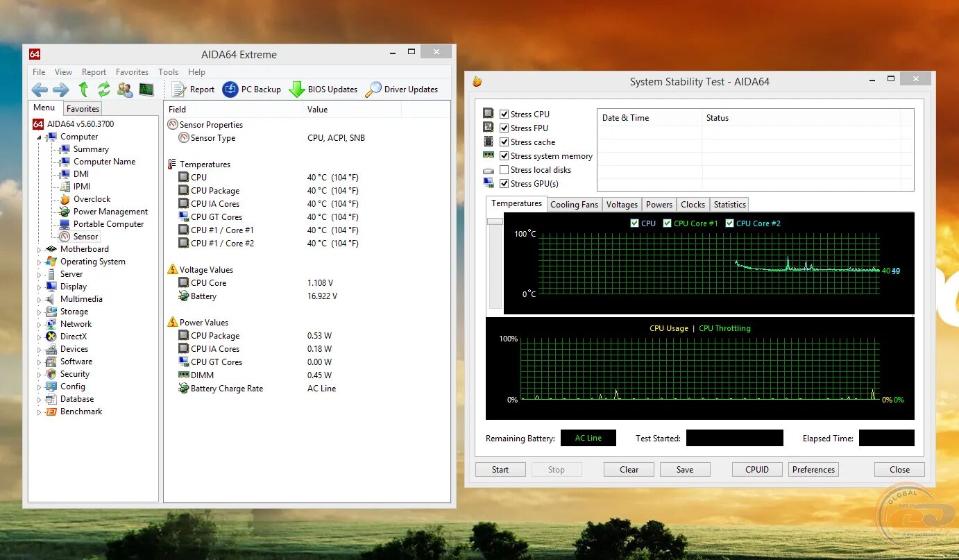The height and width of the screenshot is (560, 959).
Task: Click the AIDA64 v5.60.3700 root icon
Action: pyautogui.click(x=38, y=124)
